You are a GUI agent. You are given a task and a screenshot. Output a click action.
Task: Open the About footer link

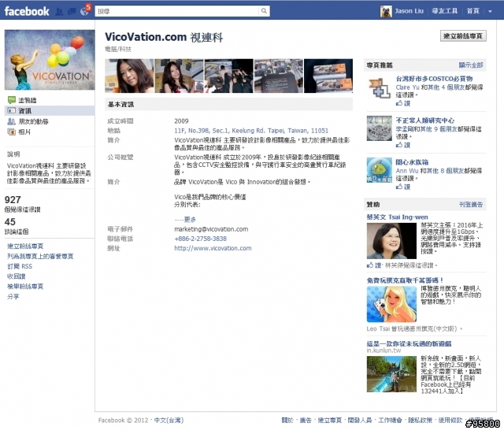point(287,420)
